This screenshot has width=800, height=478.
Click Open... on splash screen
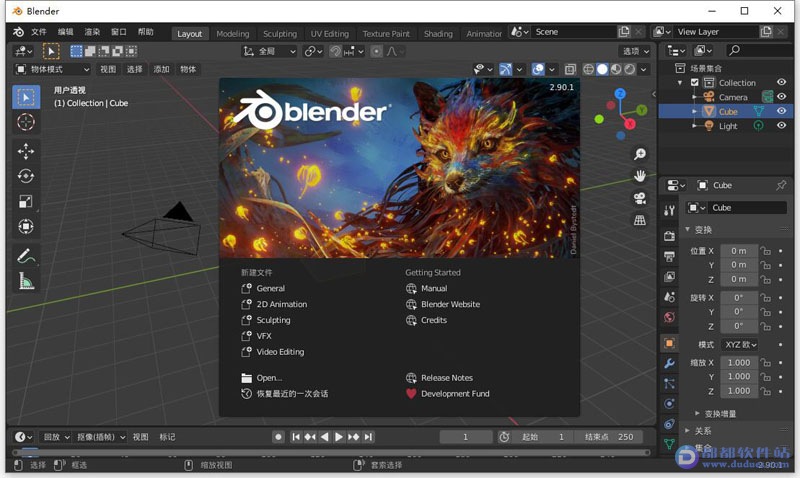[261, 378]
